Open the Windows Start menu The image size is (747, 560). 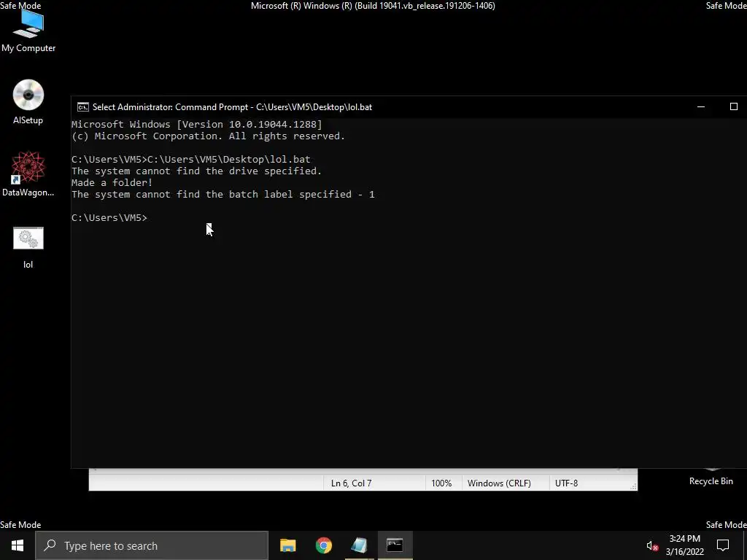(x=18, y=545)
